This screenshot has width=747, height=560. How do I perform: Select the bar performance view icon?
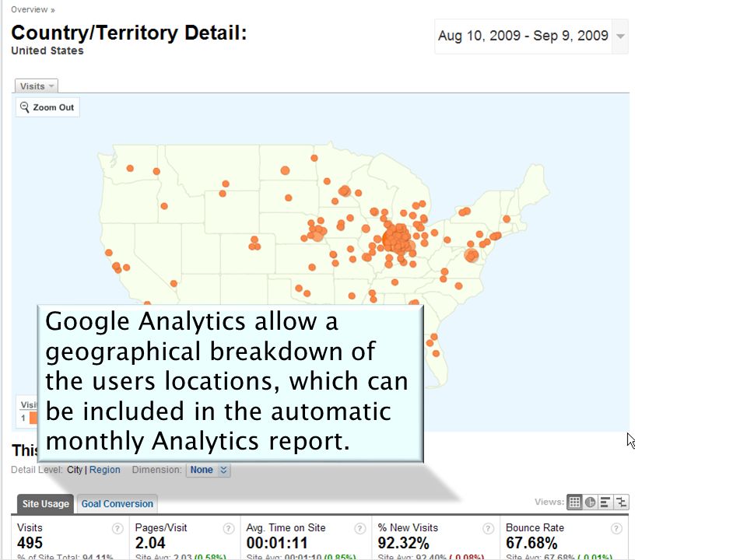[605, 502]
